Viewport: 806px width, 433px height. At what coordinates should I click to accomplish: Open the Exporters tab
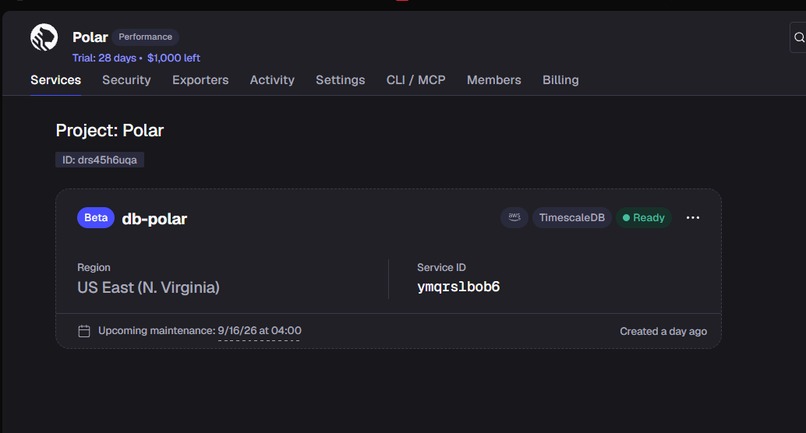pyautogui.click(x=200, y=80)
